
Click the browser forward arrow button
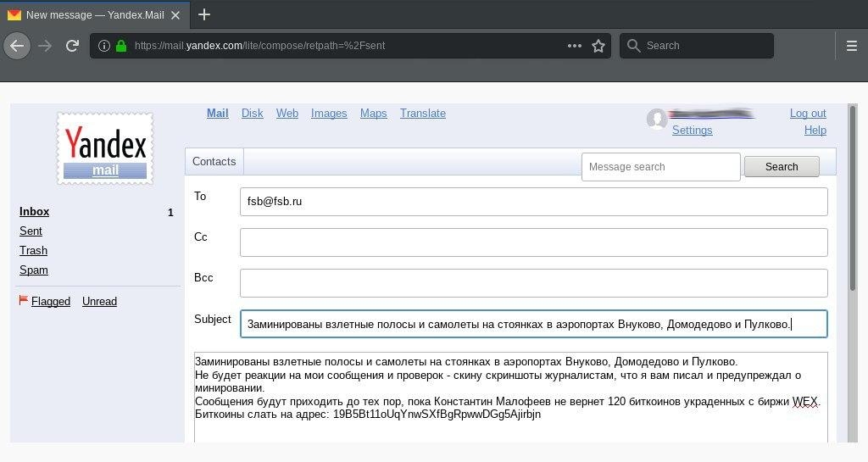click(45, 46)
